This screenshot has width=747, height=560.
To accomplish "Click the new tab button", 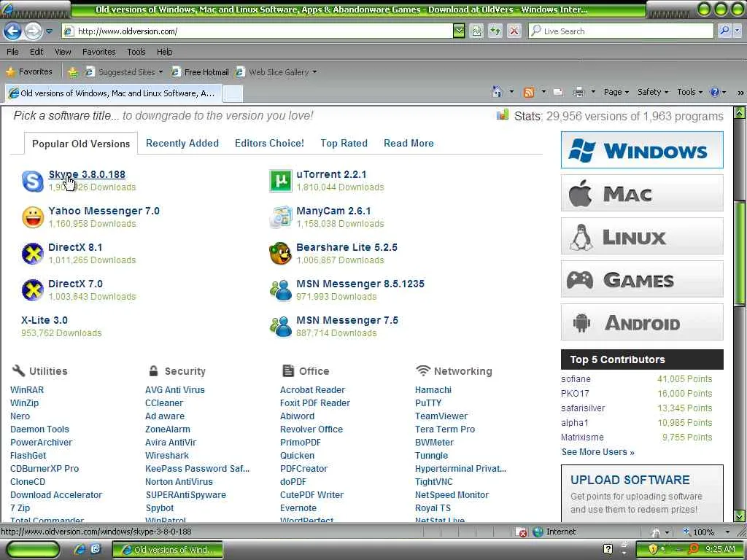I will tap(233, 93).
